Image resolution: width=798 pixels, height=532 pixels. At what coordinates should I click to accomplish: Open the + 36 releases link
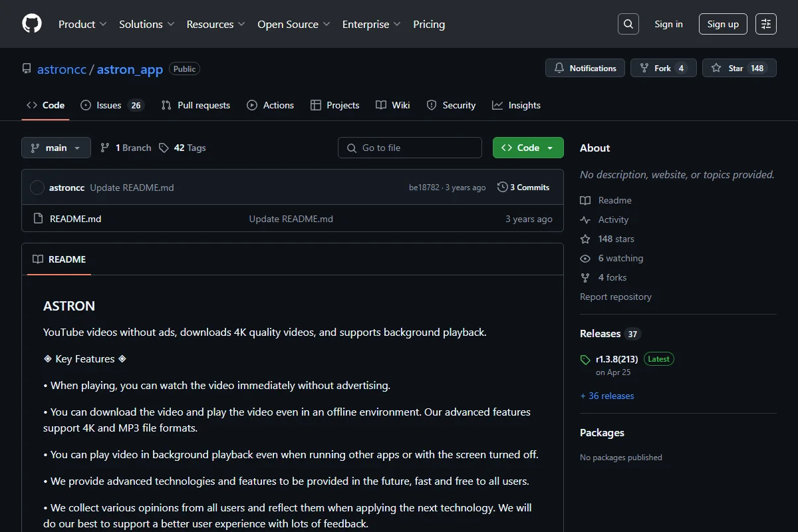tap(607, 396)
